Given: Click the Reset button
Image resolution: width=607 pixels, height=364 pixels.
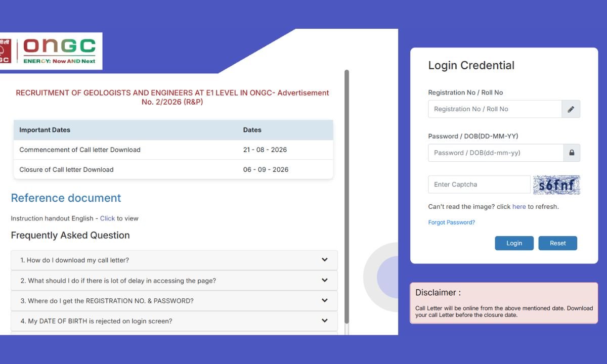Looking at the screenshot, I should [x=557, y=243].
